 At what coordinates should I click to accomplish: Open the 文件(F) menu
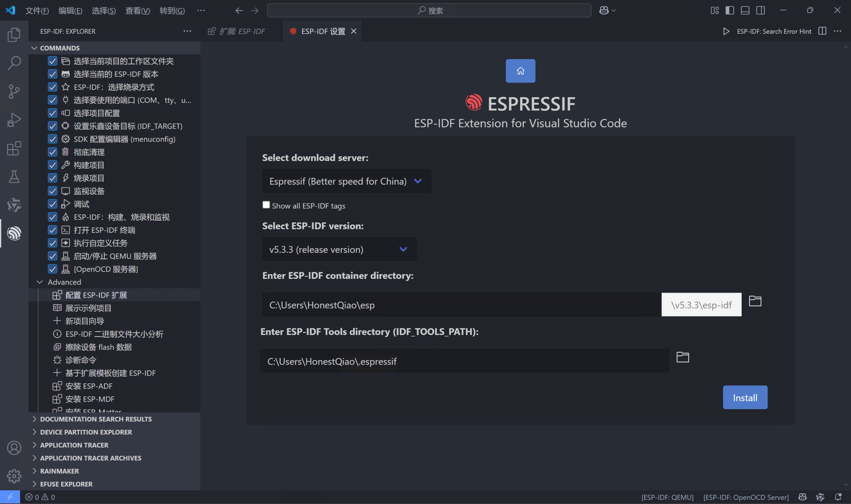37,11
